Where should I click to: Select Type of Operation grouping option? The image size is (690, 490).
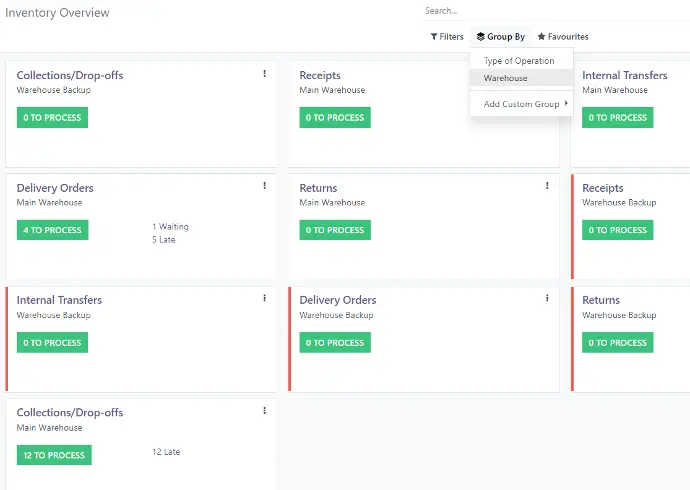pyautogui.click(x=518, y=61)
